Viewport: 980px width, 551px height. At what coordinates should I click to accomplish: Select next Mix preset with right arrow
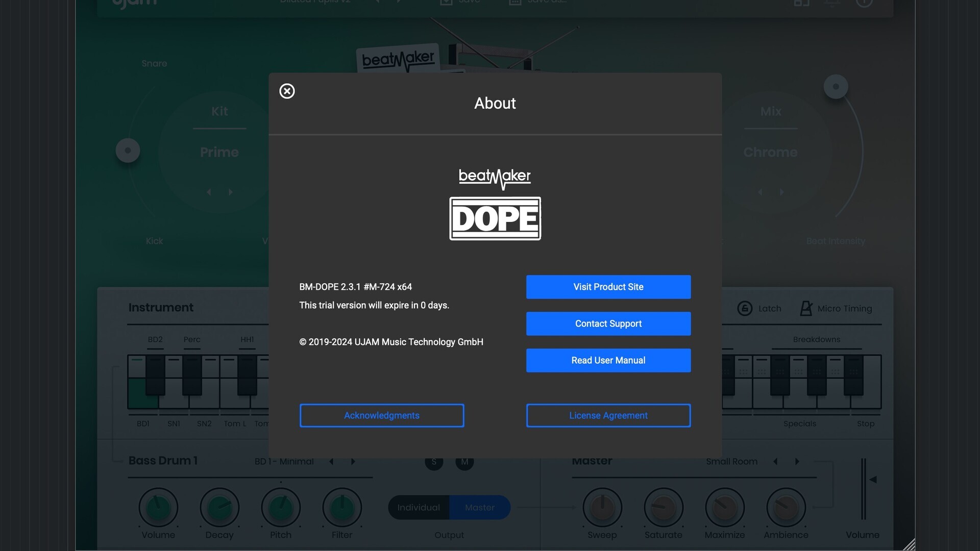pyautogui.click(x=781, y=192)
